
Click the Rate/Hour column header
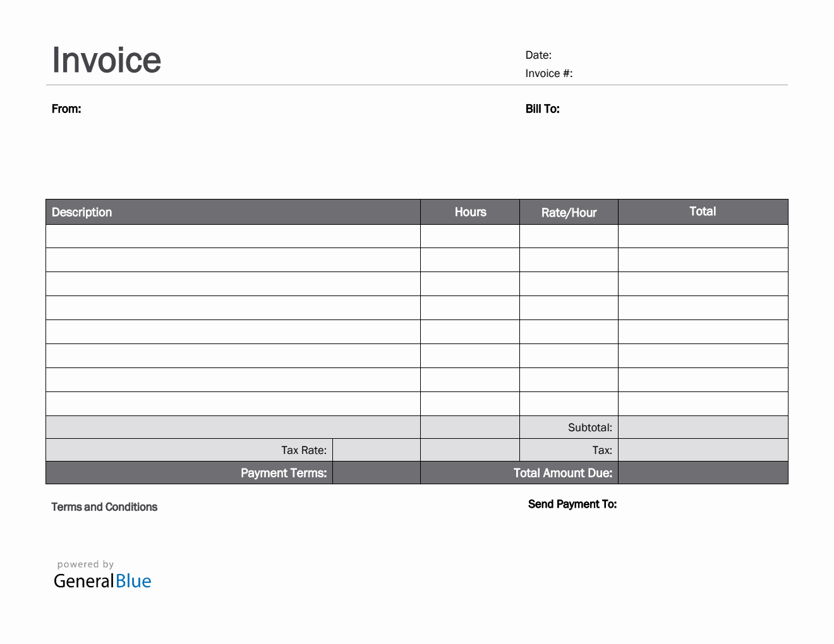coord(569,213)
